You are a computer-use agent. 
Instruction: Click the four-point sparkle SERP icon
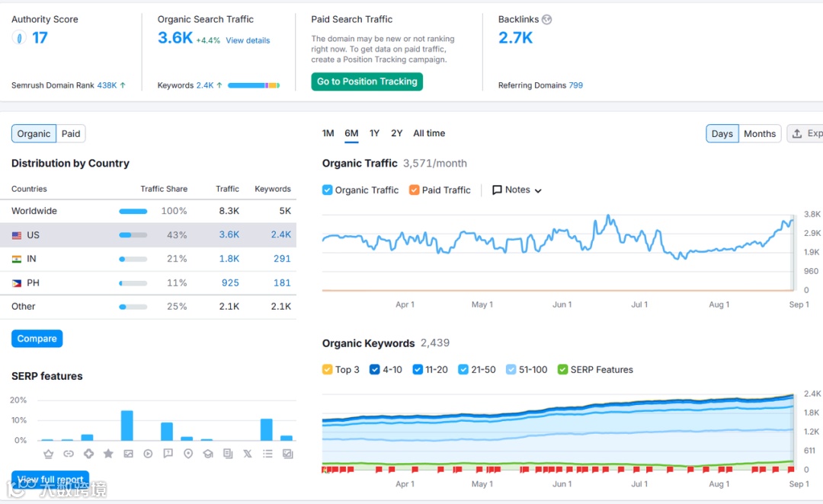(x=88, y=454)
